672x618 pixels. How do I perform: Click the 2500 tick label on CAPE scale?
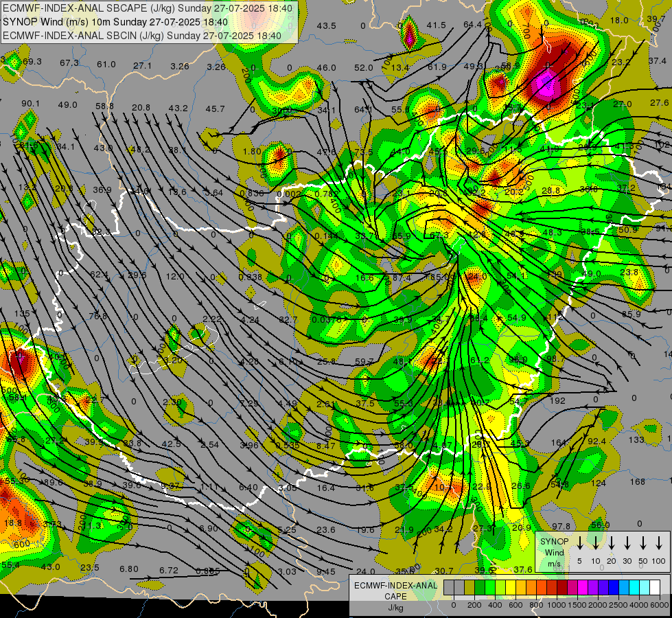[x=618, y=605]
